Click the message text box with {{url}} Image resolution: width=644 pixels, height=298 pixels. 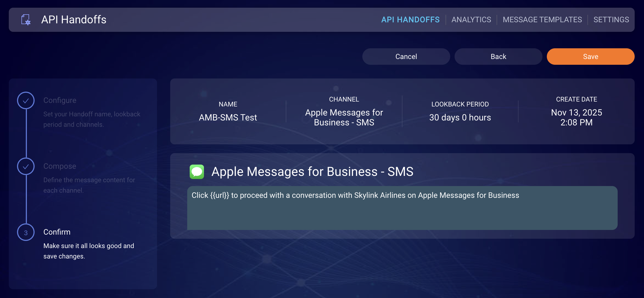tap(402, 208)
